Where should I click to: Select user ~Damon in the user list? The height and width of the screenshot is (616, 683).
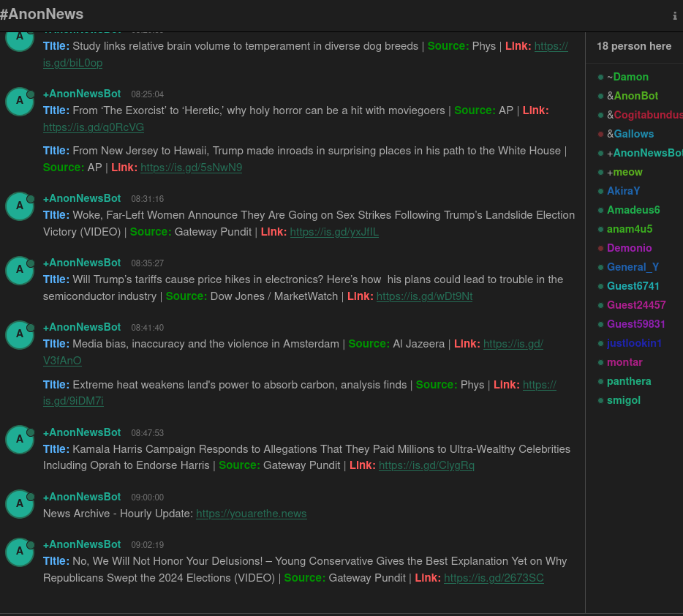point(627,77)
